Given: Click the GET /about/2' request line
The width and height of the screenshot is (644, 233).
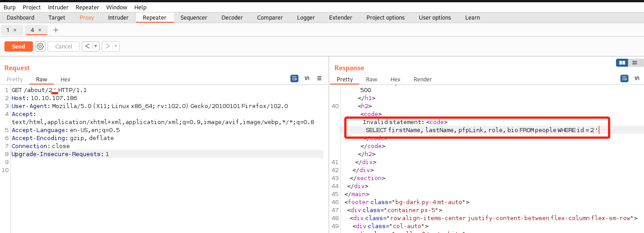Looking at the screenshot, I should click(49, 90).
